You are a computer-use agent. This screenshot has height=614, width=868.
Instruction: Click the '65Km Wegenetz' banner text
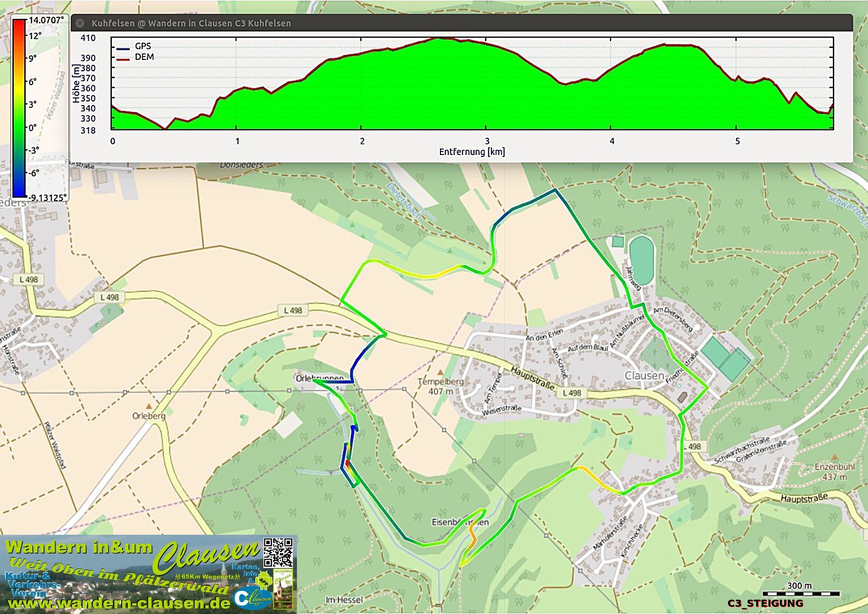point(208,576)
